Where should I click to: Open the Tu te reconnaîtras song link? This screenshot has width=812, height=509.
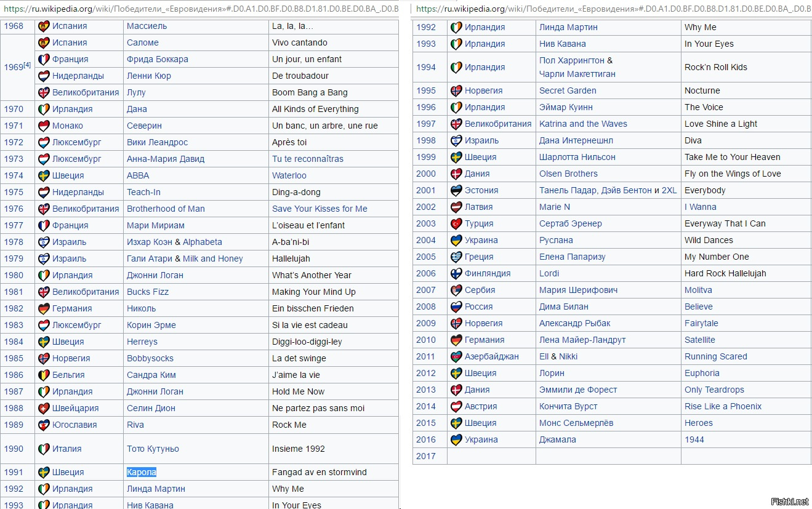[x=308, y=159]
